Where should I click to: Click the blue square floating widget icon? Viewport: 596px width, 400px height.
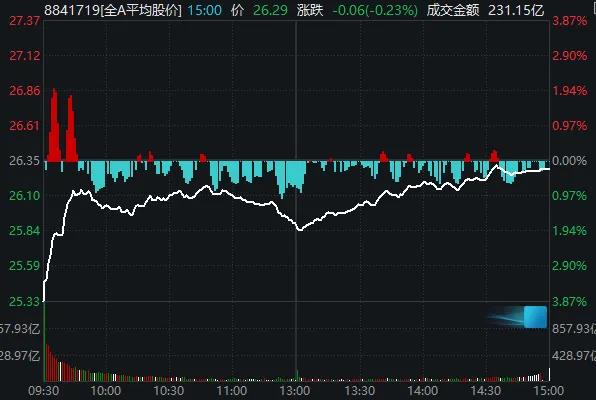pyautogui.click(x=536, y=317)
